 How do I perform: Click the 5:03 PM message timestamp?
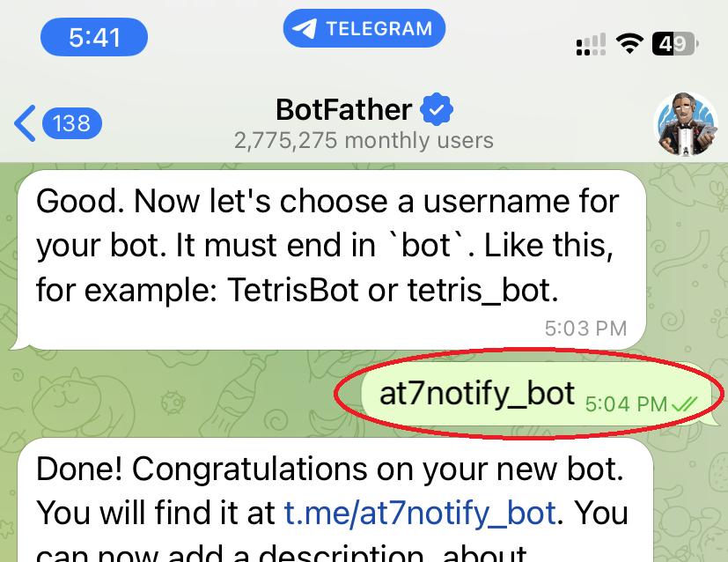click(x=585, y=329)
